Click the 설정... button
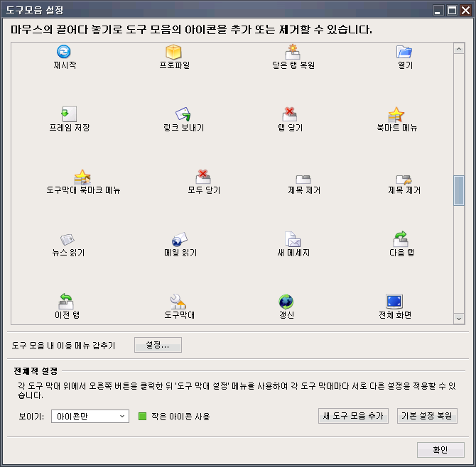The width and height of the screenshot is (476, 467). pyautogui.click(x=158, y=345)
